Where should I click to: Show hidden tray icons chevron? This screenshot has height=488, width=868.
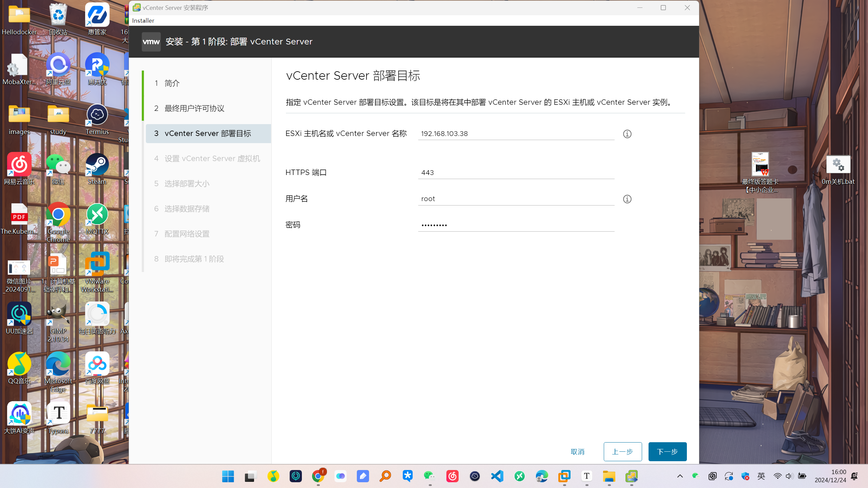pos(680,476)
